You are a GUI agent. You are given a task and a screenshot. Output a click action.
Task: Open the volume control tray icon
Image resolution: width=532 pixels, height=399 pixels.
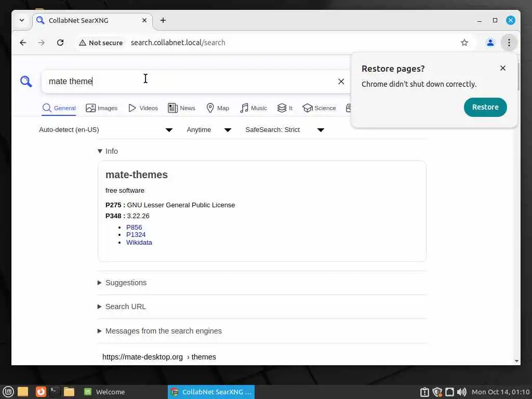tap(461, 392)
